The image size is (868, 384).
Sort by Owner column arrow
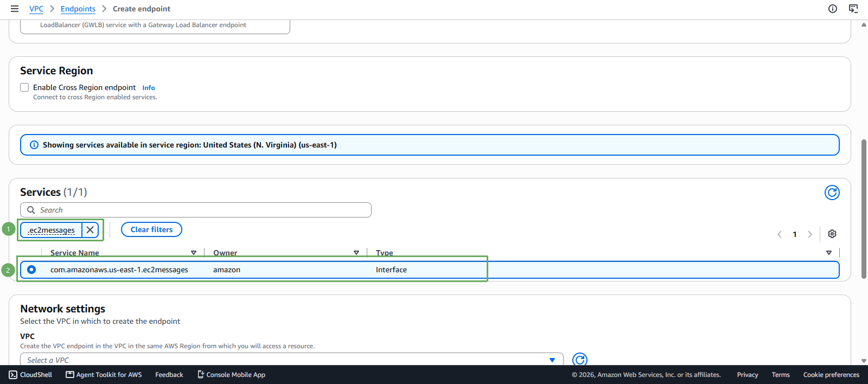356,253
